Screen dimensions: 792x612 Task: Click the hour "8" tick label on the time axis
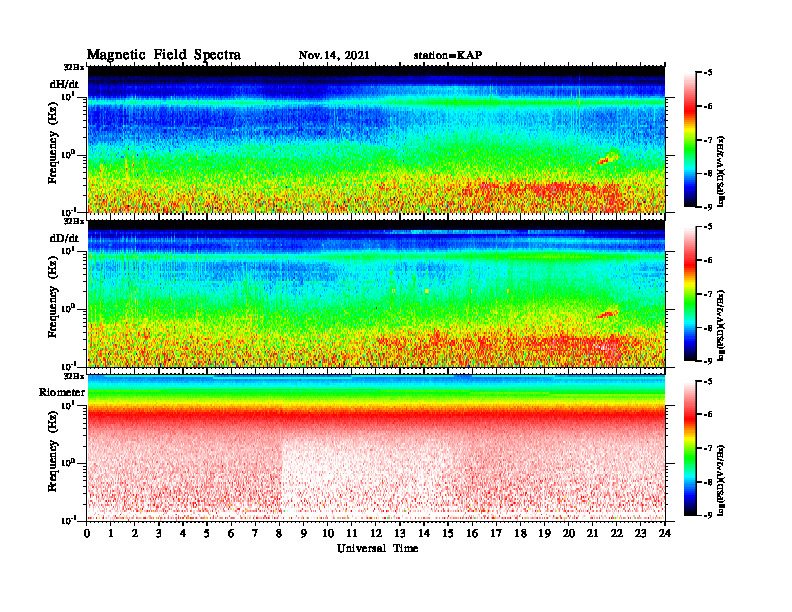point(279,533)
